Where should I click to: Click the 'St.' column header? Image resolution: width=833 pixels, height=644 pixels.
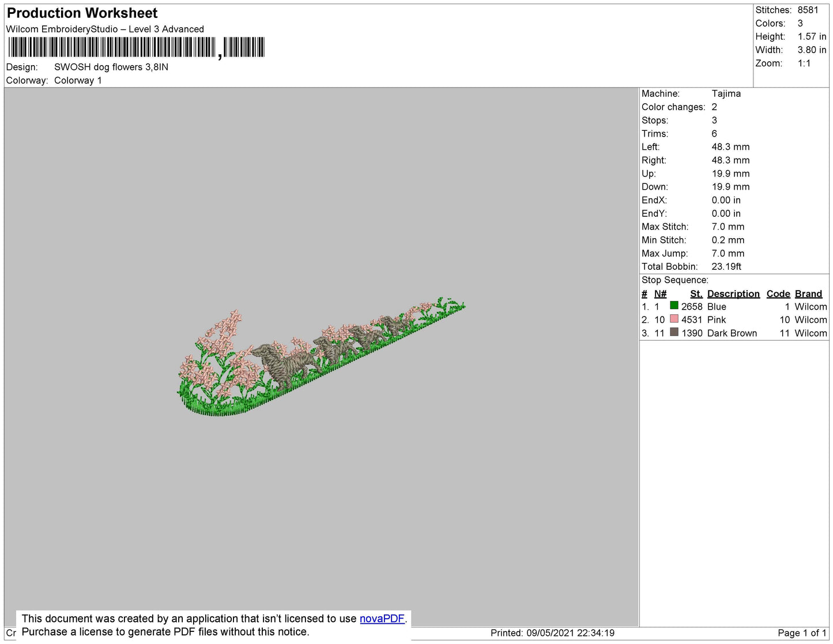(696, 293)
